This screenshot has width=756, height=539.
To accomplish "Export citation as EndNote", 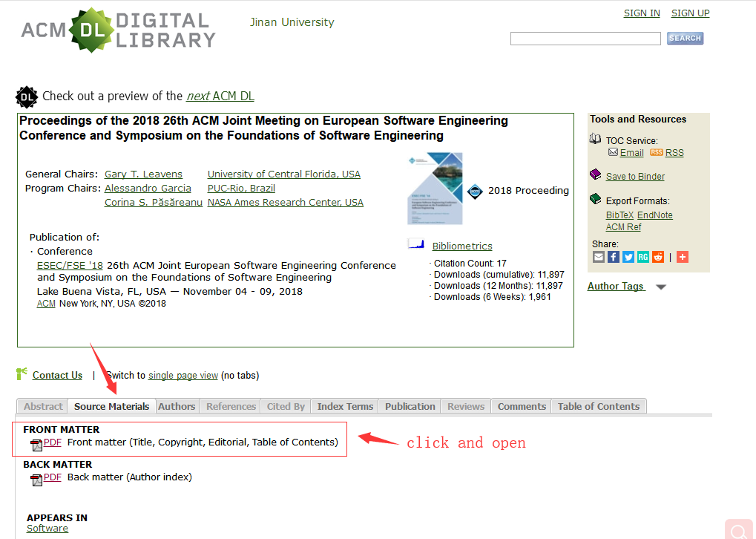I will point(655,215).
